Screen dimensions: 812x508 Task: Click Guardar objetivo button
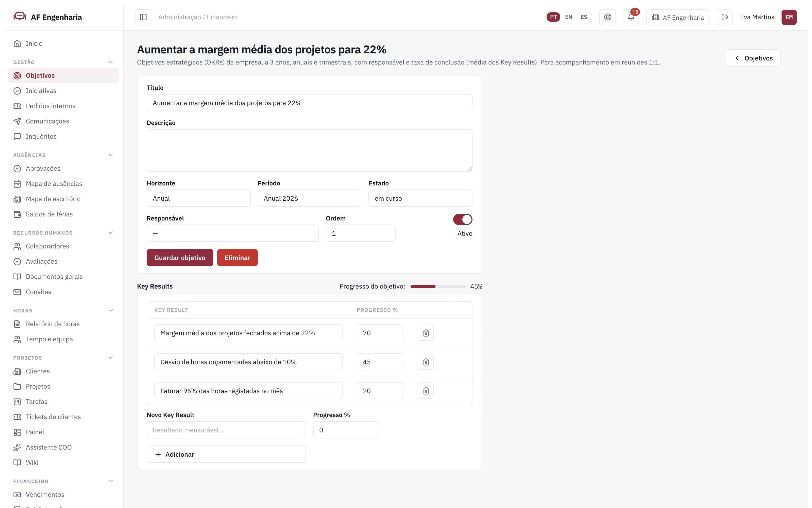180,258
